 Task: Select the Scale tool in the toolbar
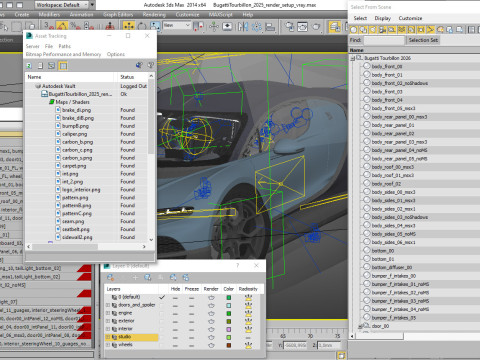[x=155, y=26]
